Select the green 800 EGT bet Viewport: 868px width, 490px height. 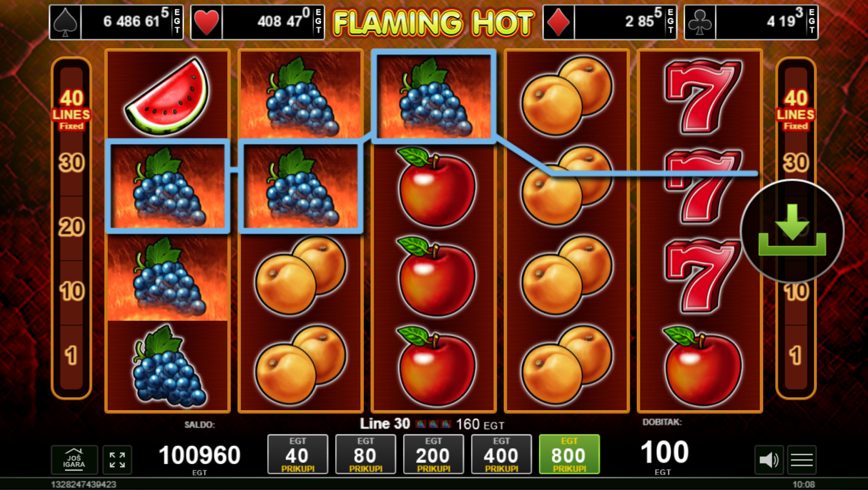pyautogui.click(x=569, y=454)
